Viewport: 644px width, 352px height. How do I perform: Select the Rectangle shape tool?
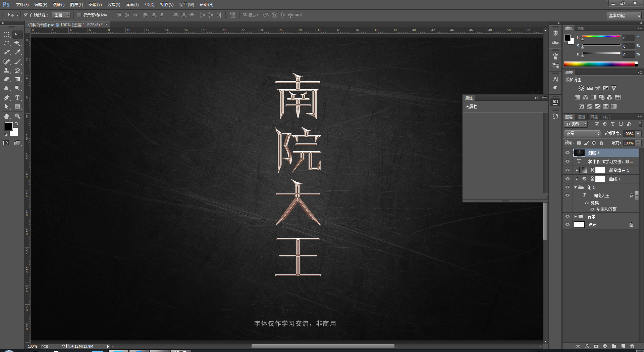tap(17, 107)
